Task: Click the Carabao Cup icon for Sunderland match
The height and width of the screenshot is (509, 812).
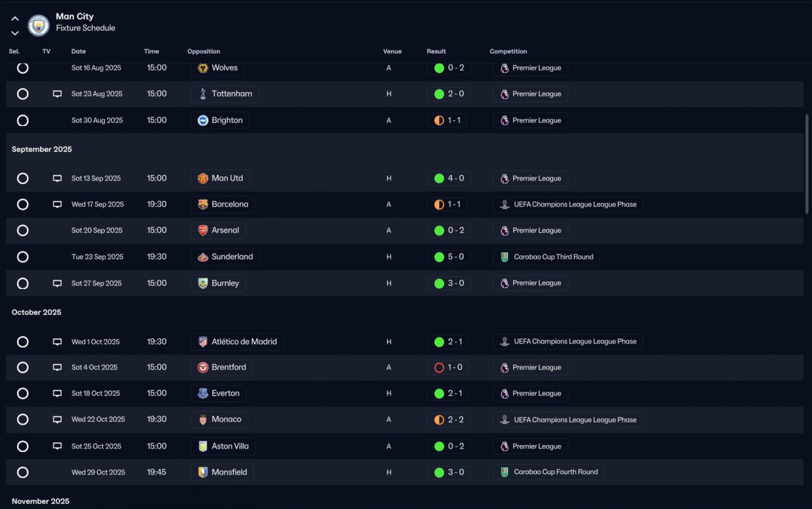Action: (x=504, y=257)
